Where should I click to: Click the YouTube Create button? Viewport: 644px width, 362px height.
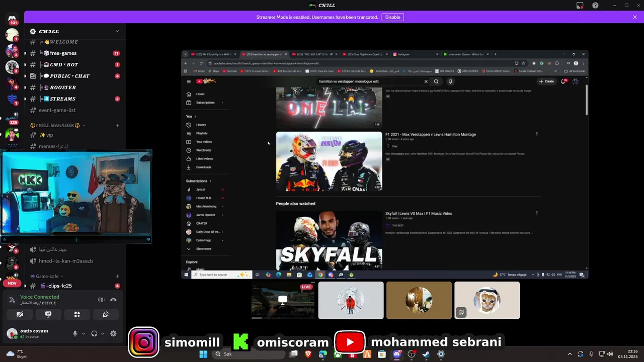pyautogui.click(x=546, y=81)
